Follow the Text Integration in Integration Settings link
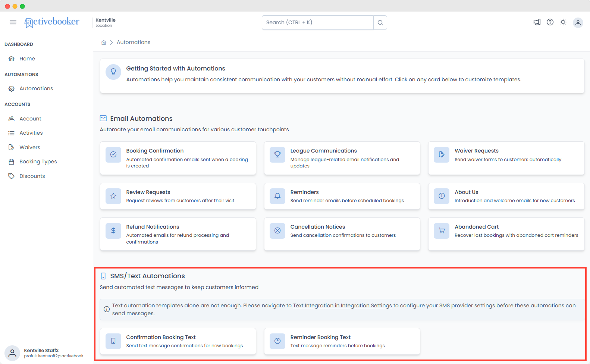This screenshot has width=590, height=364. (342, 305)
